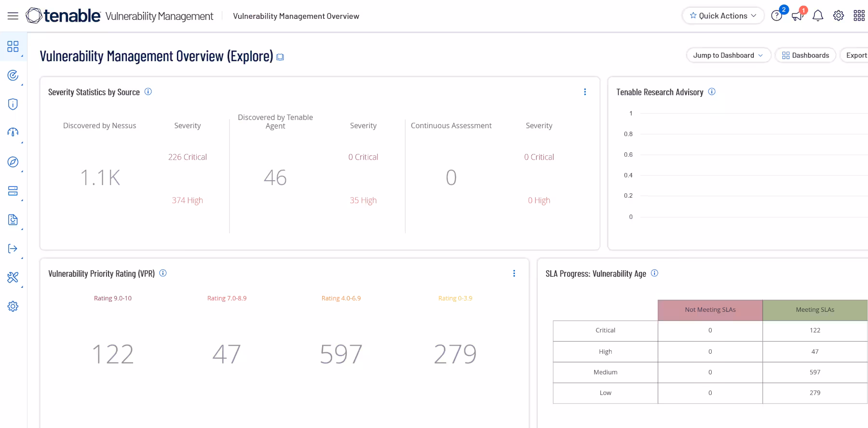Click 0 High under Continuous Assessment

pyautogui.click(x=539, y=201)
